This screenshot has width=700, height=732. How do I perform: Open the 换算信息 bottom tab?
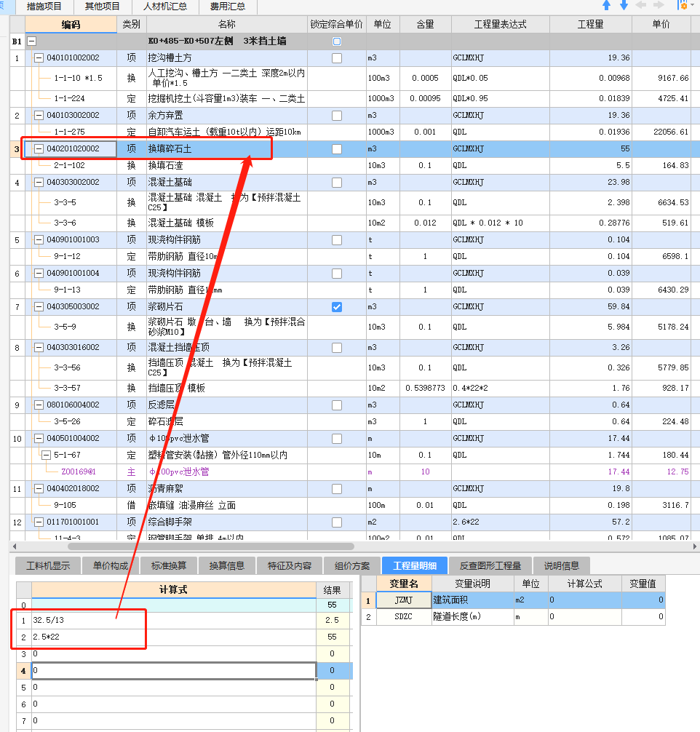227,566
